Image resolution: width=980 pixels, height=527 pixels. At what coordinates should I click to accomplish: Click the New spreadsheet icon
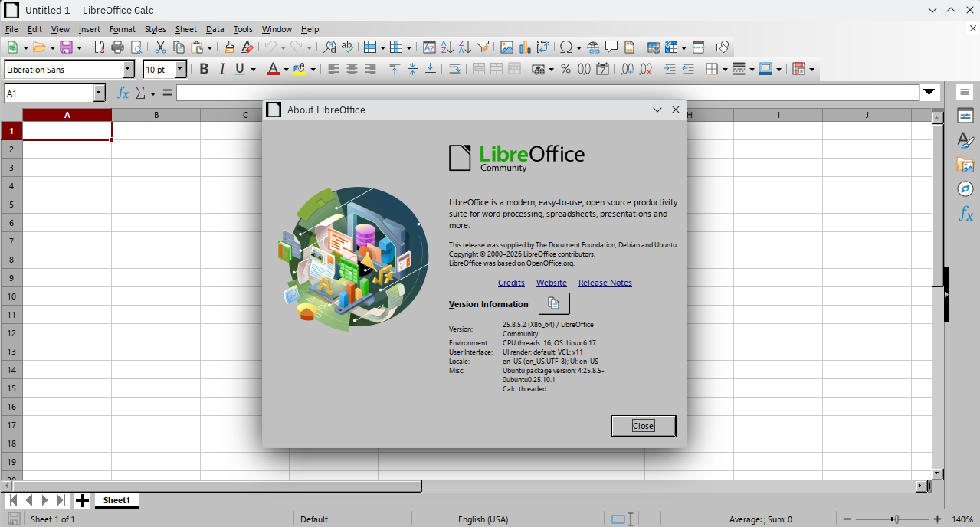click(13, 47)
